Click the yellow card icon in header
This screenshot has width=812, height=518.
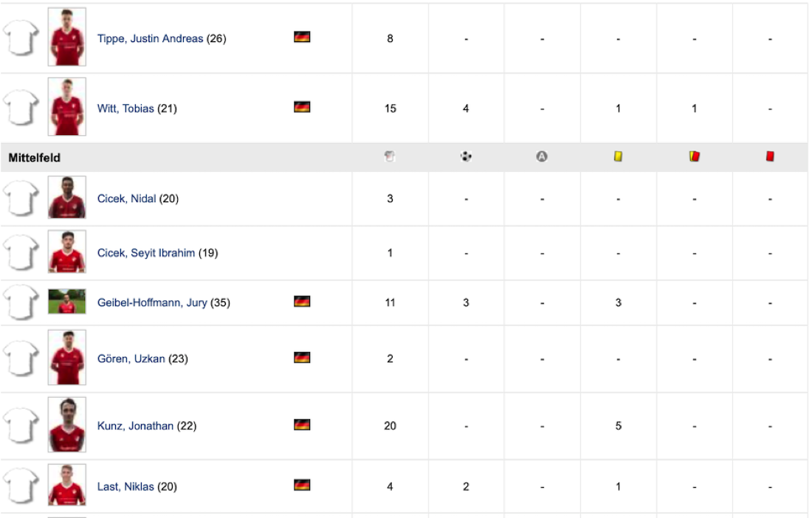(x=618, y=156)
